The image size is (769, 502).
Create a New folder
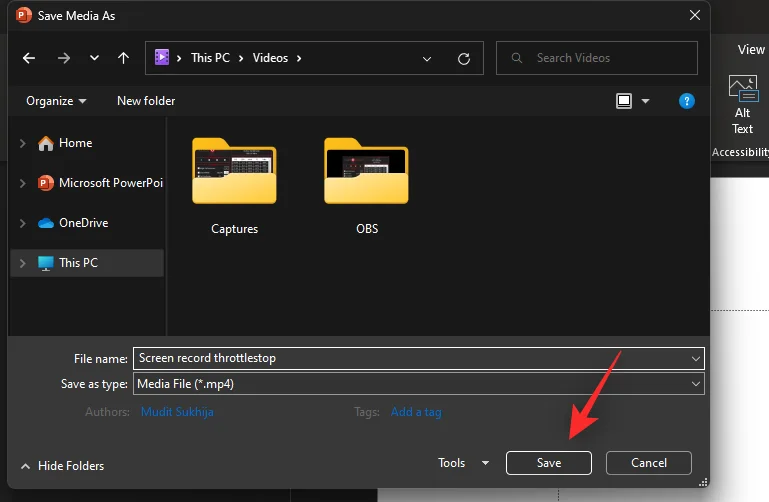pos(146,101)
